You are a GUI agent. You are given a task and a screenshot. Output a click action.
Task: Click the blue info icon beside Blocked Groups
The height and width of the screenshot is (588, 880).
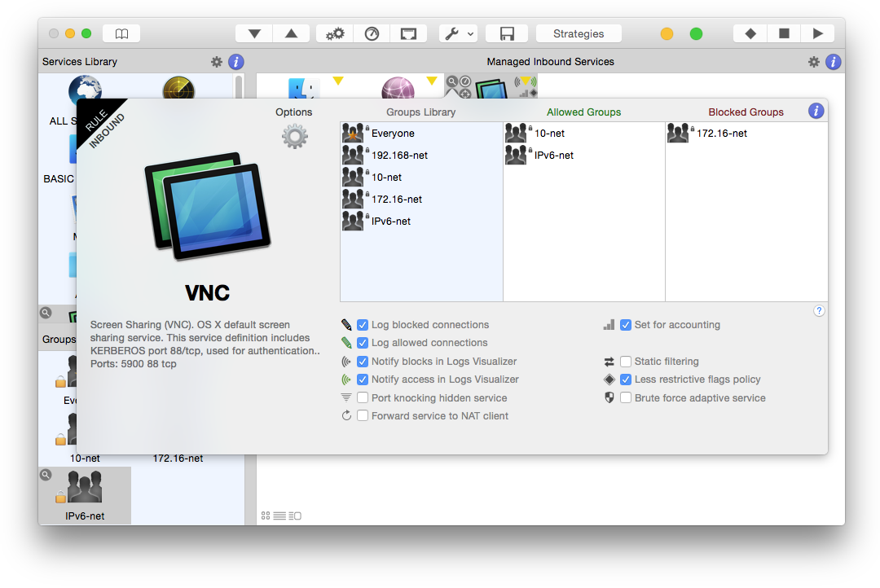816,112
